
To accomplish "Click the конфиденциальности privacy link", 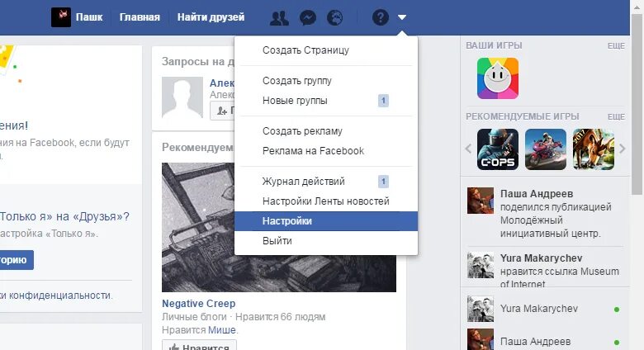I will [60, 296].
